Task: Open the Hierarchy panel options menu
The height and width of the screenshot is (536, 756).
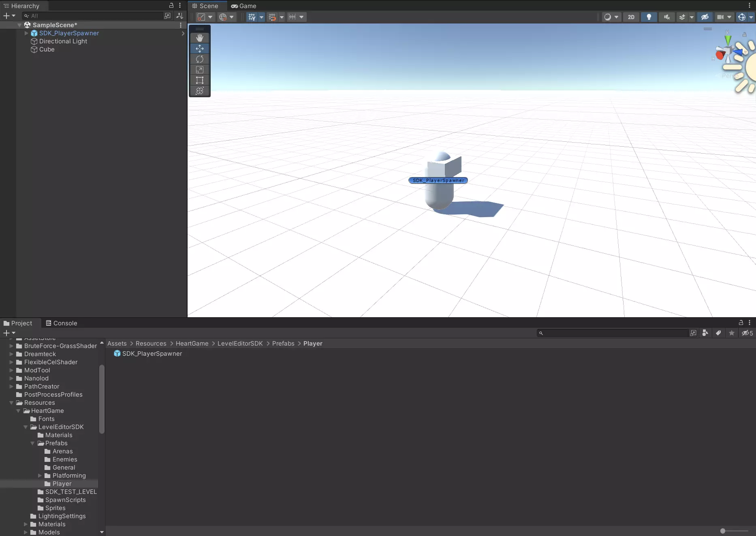Action: 180,6
